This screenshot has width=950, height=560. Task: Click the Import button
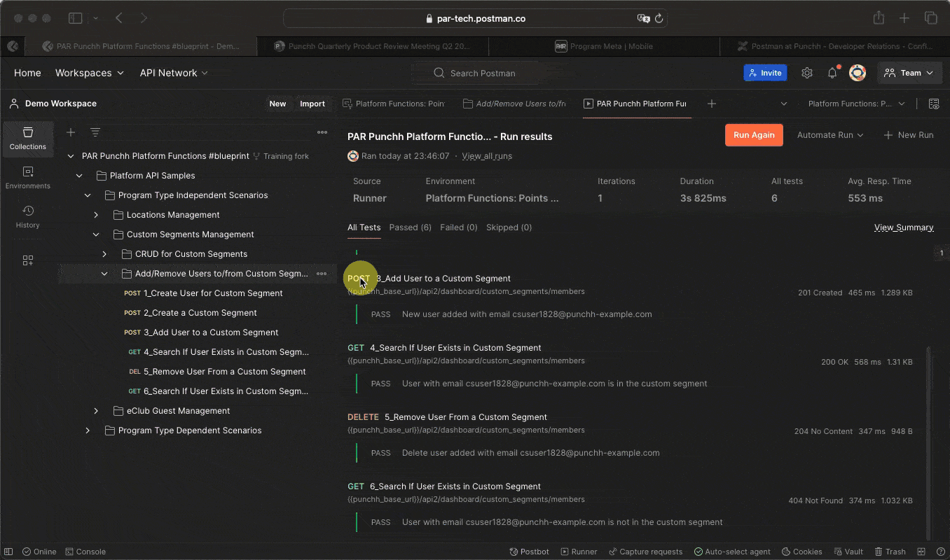tap(312, 104)
